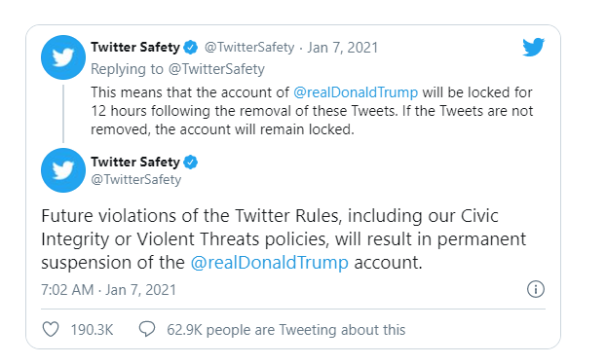Open the Twitter Safety avatar on the main tweet
Screen dimensions: 606x364
tap(63, 170)
